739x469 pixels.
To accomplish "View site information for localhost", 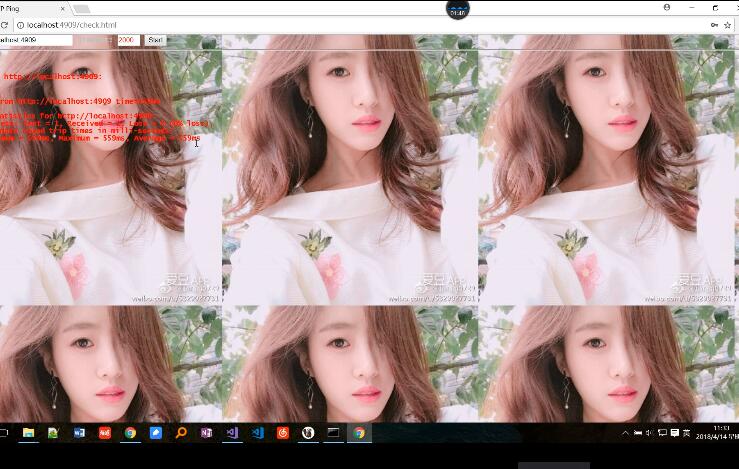I will click(x=20, y=25).
